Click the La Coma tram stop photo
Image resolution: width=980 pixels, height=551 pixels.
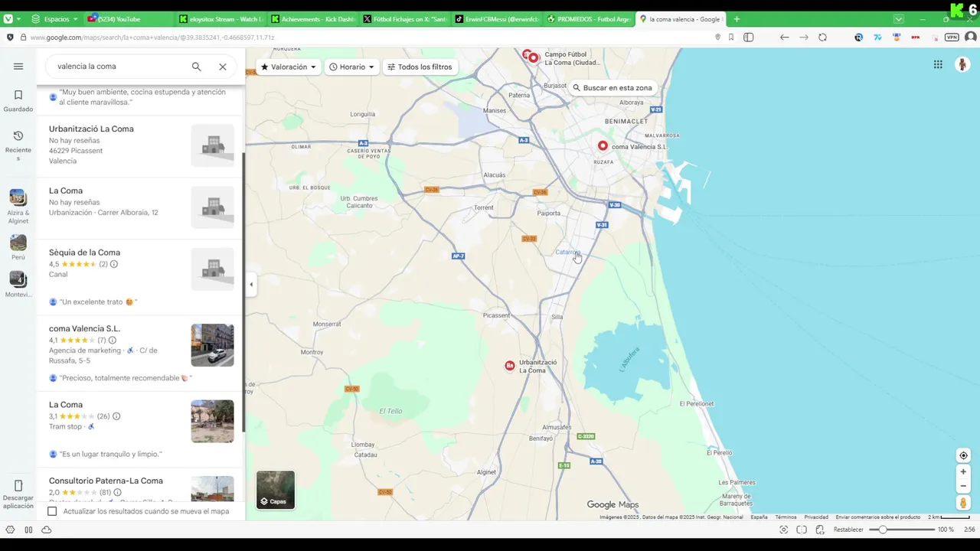(x=212, y=421)
